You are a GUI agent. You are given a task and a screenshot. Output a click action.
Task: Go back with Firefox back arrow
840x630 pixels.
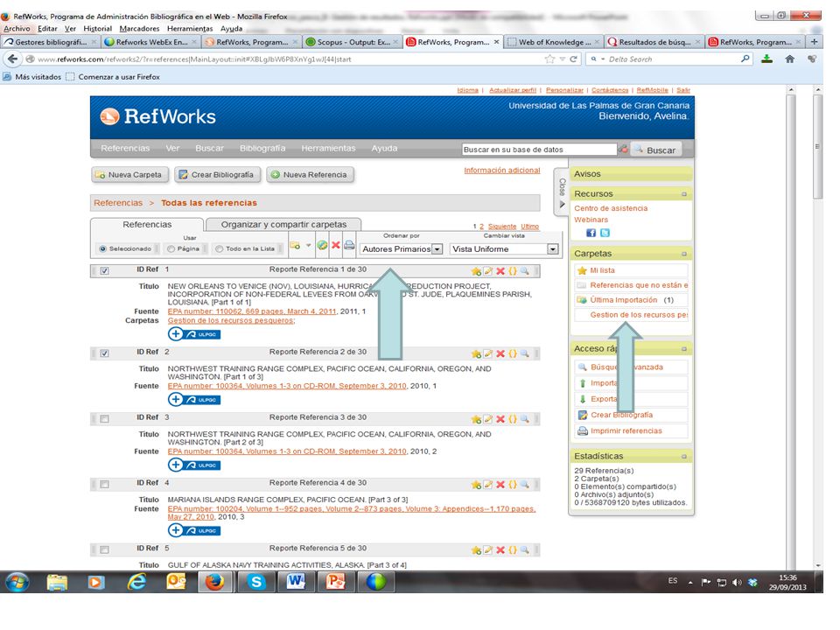13,59
